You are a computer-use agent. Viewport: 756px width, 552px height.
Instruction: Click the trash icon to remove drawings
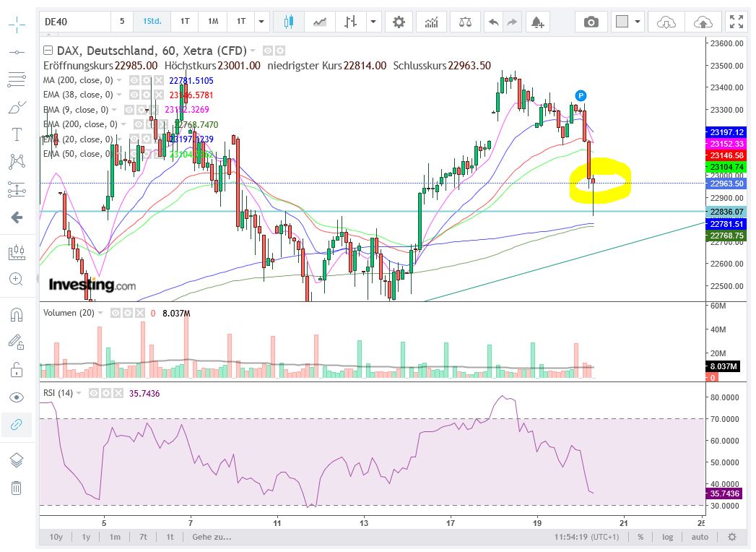(17, 488)
